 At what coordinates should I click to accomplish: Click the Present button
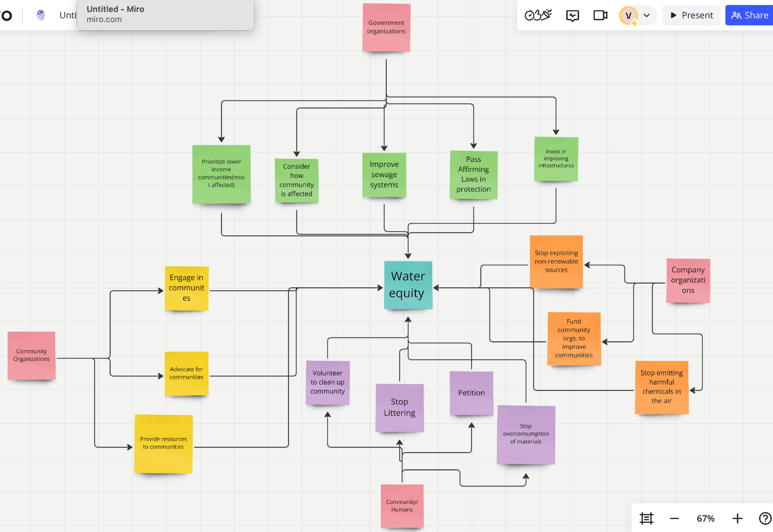click(691, 15)
